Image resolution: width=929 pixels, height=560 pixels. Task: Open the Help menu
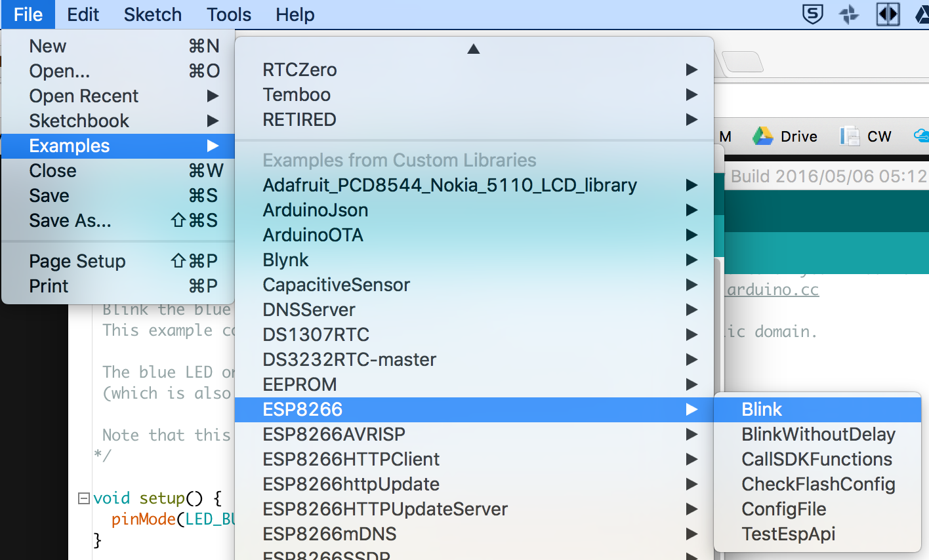tap(295, 14)
